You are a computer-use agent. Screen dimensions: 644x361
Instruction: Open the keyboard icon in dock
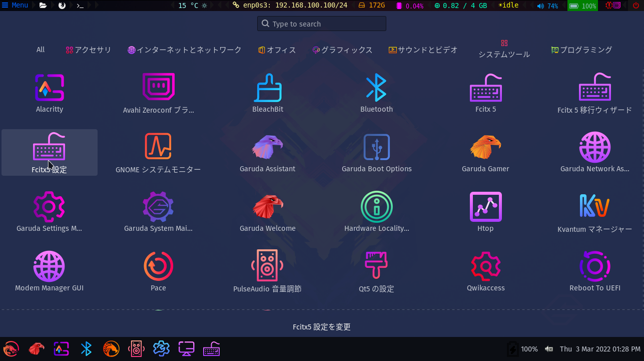[x=211, y=348]
